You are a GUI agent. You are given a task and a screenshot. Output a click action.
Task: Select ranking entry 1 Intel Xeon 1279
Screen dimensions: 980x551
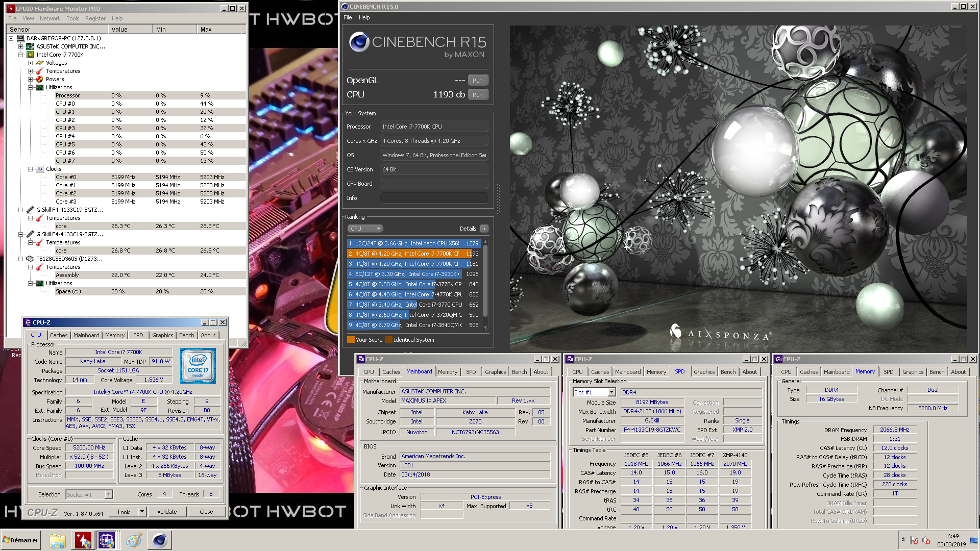tap(414, 243)
